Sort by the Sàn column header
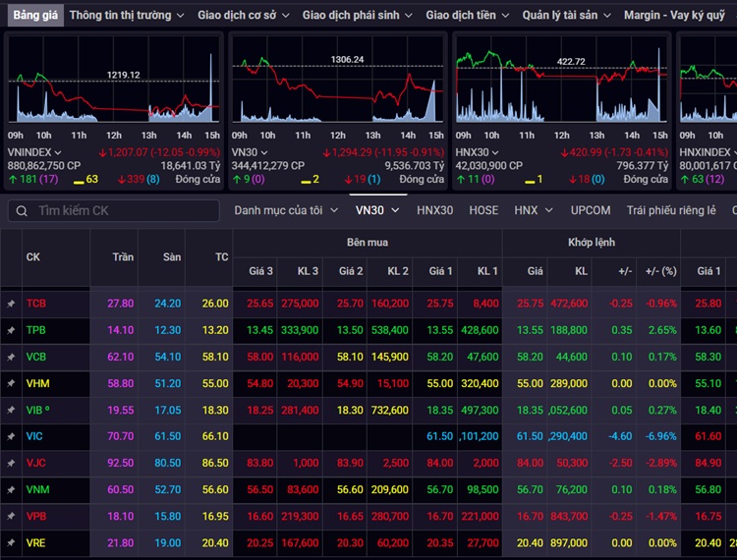737x560 pixels. [172, 257]
